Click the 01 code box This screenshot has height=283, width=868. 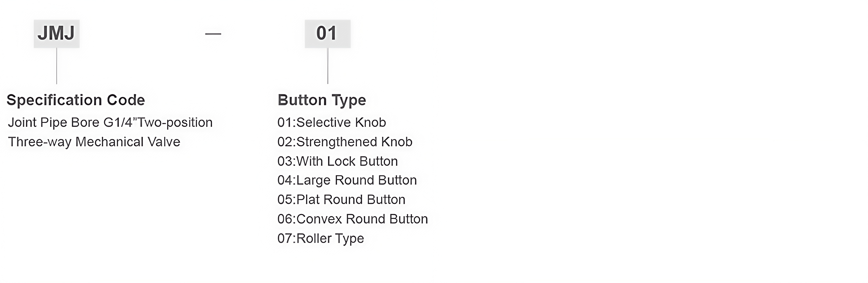point(328,34)
